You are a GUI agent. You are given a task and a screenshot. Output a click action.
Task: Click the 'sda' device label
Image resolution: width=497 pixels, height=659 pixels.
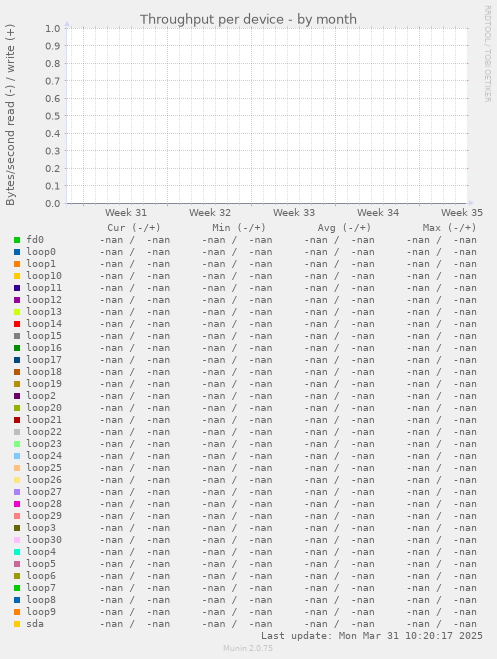[35, 624]
